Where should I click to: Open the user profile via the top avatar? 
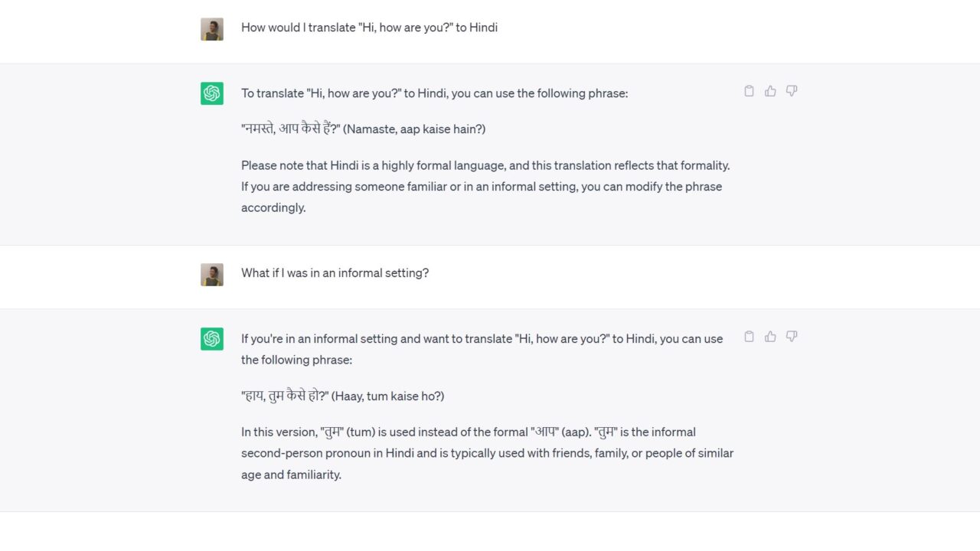[212, 28]
